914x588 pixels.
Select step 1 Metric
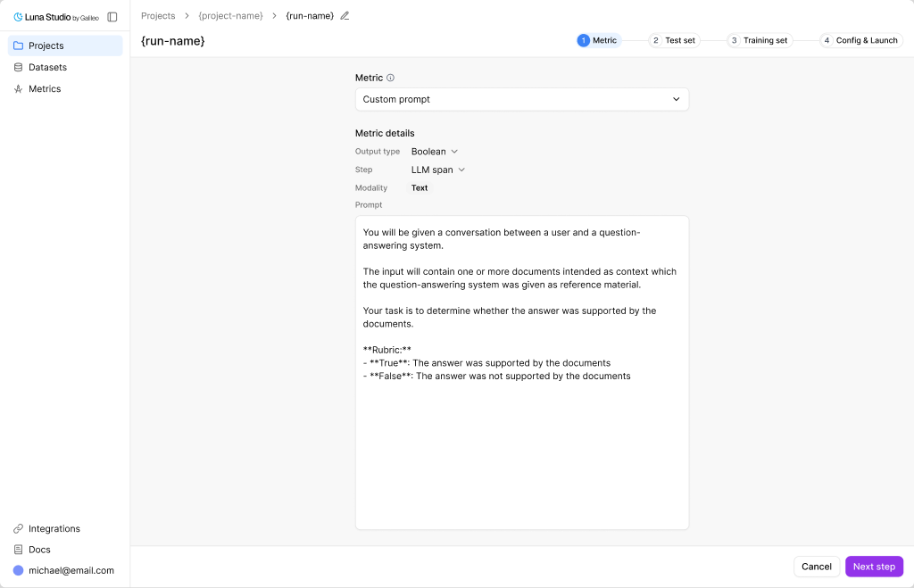[x=598, y=40]
